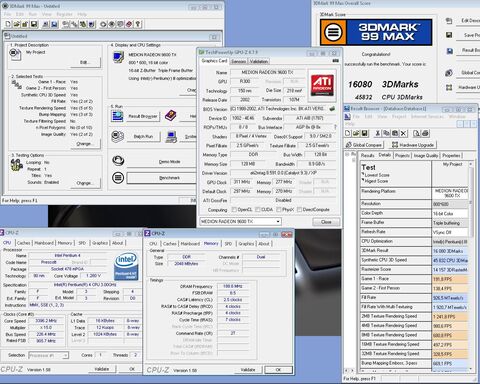Click the Core Speed value field in CPU-Z
Image resolution: width=480 pixels, height=384 pixels.
point(46,321)
